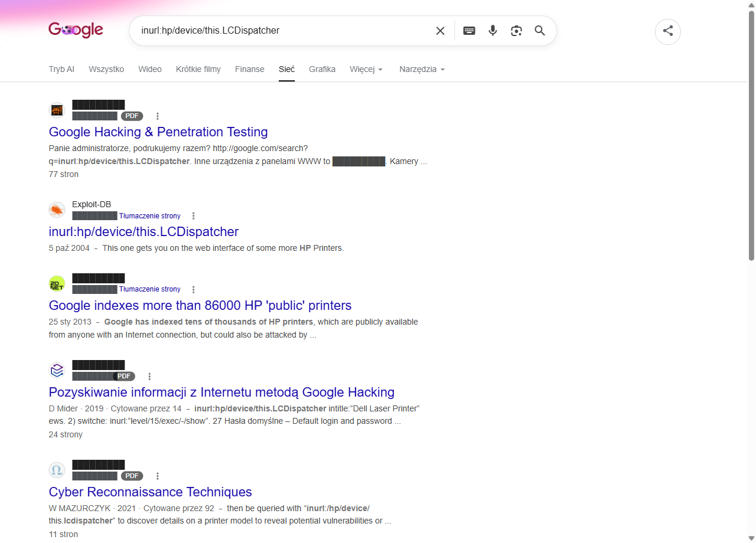The height and width of the screenshot is (543, 756).
Task: Click PDF badge on Pozyskiwanie informacji result
Action: point(124,376)
